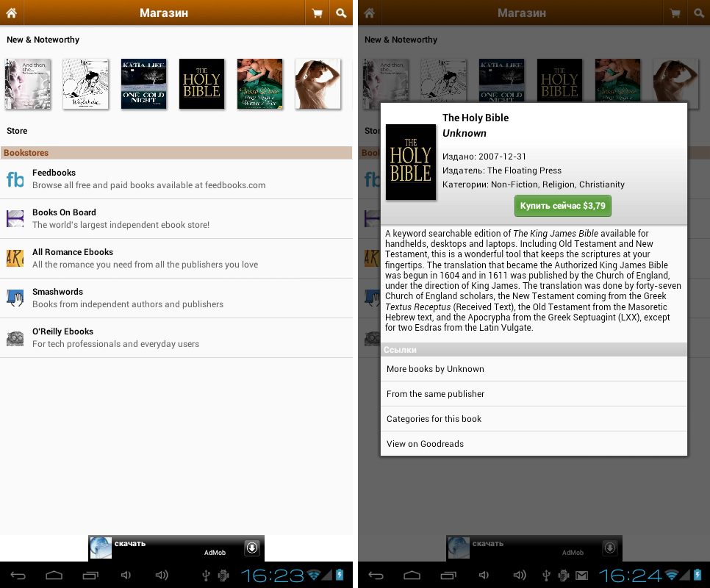Tap the Wi-Fi signal icon in right status bar
Screen dimensions: 710x588
(x=672, y=575)
